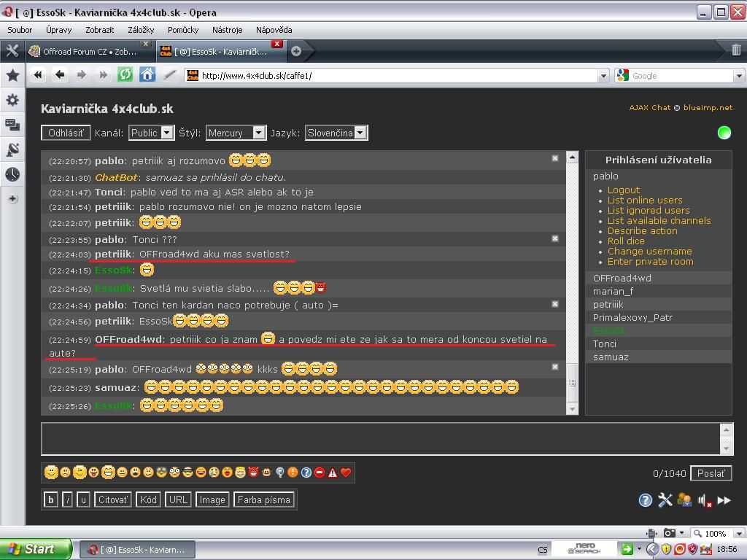The width and height of the screenshot is (747, 560).
Task: Click the Odhlásiť logout button
Action: pyautogui.click(x=65, y=133)
